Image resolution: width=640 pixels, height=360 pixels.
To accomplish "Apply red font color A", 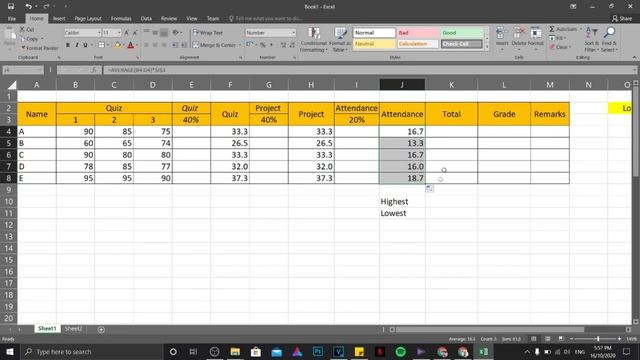I will 131,45.
